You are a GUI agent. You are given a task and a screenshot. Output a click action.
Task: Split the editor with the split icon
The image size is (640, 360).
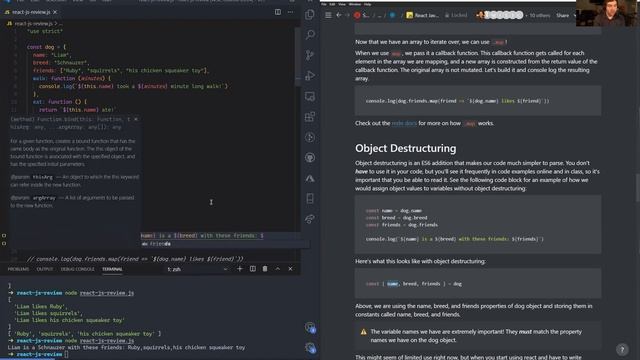tap(278, 12)
